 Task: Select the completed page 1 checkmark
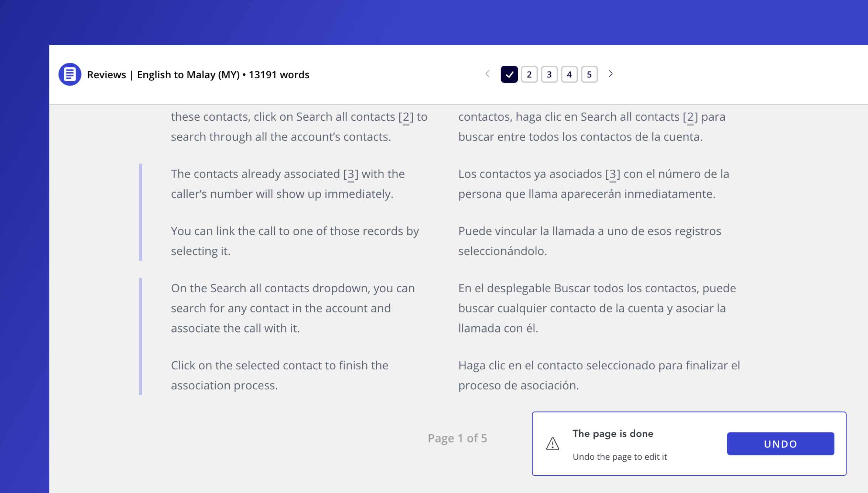[509, 74]
